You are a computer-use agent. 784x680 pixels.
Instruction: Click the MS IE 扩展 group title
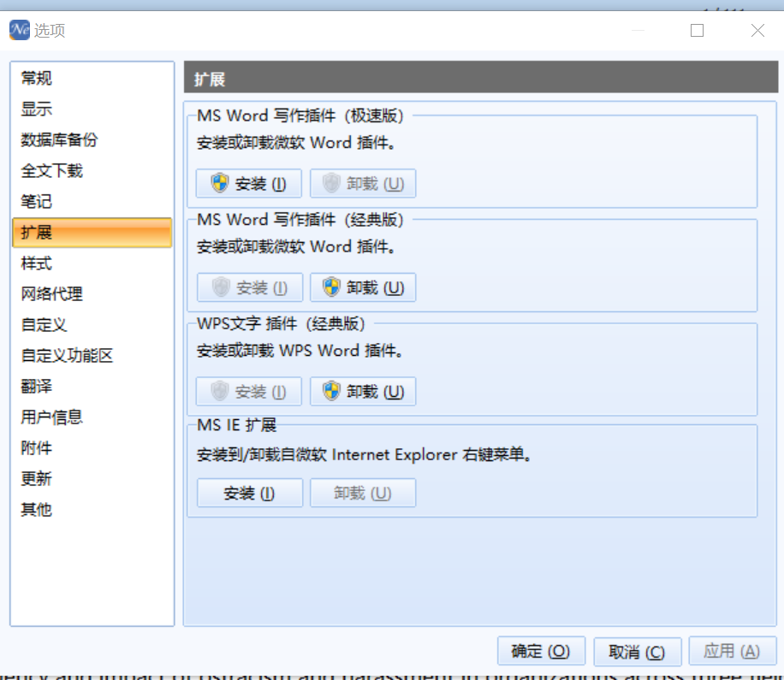coord(236,425)
